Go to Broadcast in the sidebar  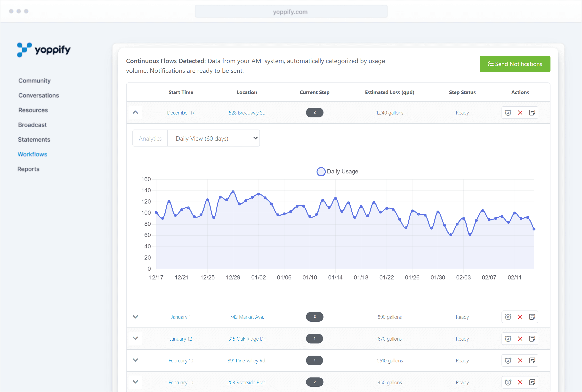(x=32, y=125)
